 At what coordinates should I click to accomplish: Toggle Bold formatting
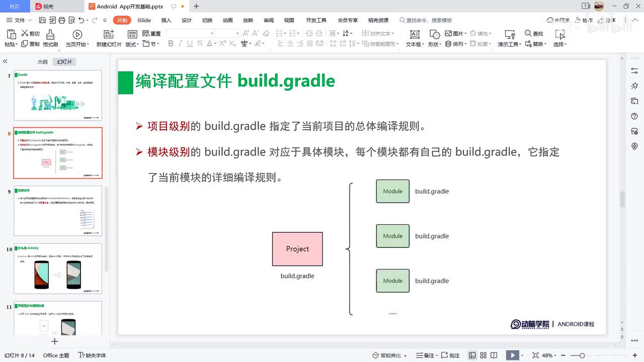171,44
